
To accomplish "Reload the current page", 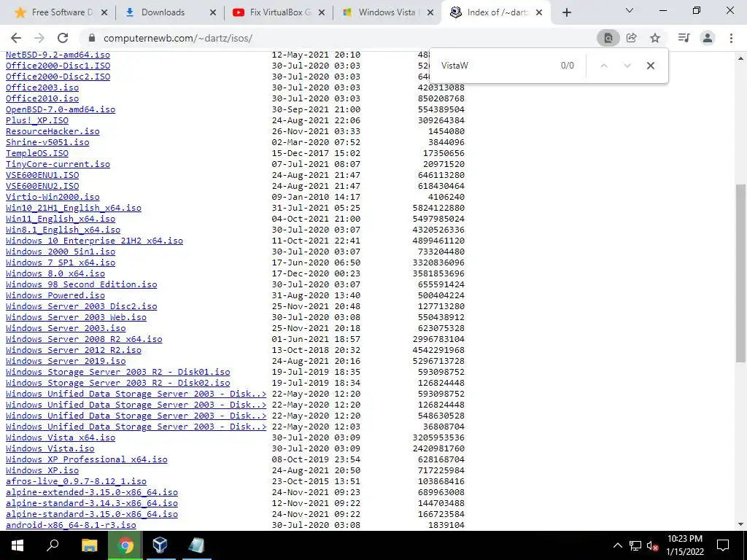I will point(63,38).
